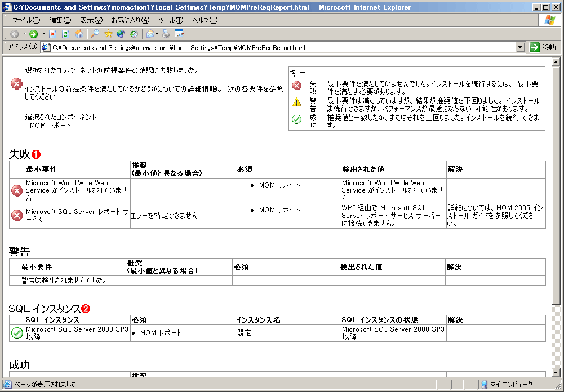The width and height of the screenshot is (564, 392).
Task: Click the page icon in the address bar
Action: pos(46,47)
